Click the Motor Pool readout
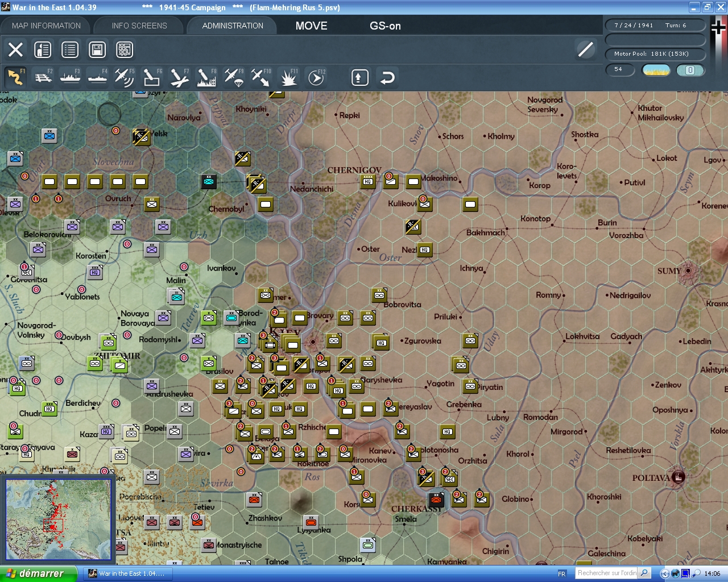The image size is (728, 582). (655, 54)
